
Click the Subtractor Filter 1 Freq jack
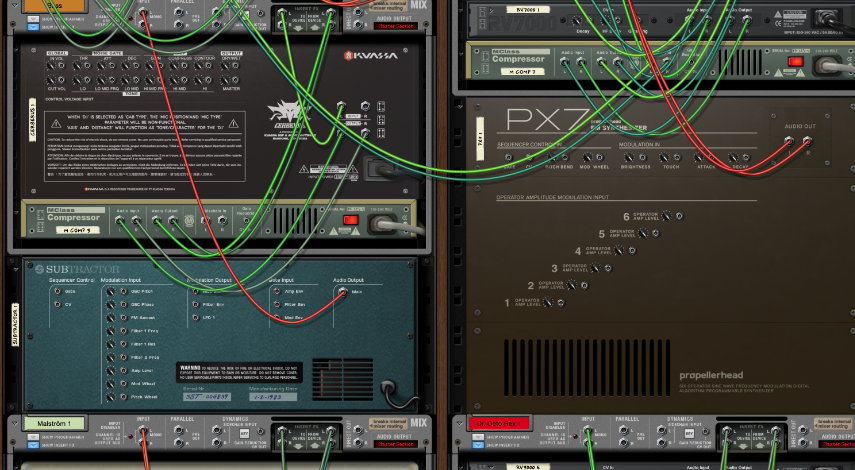point(124,331)
